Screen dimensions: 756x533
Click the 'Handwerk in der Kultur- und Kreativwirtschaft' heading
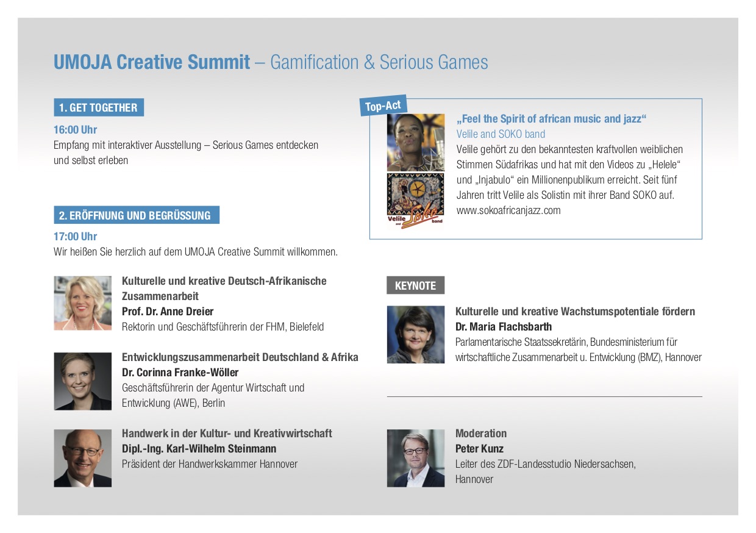(x=227, y=434)
